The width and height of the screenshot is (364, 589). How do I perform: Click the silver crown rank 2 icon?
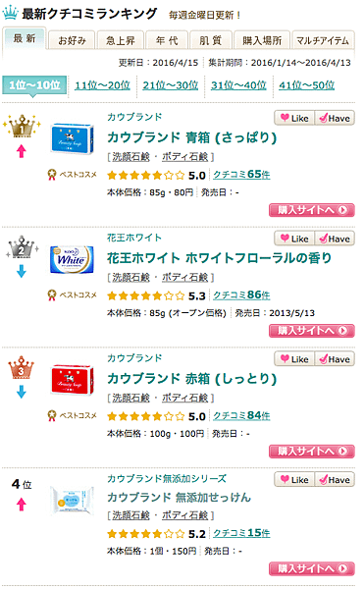coord(22,247)
